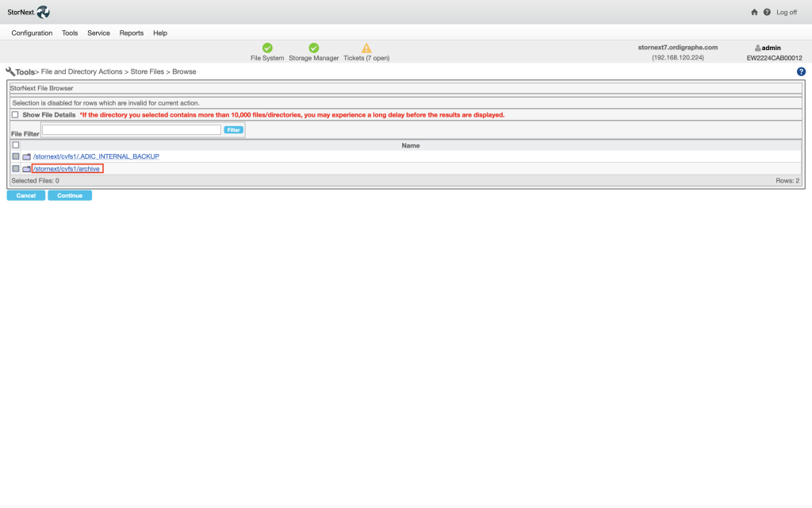Toggle the select-all checkbox in Name header
Viewport: 812px width, 508px height.
click(16, 145)
